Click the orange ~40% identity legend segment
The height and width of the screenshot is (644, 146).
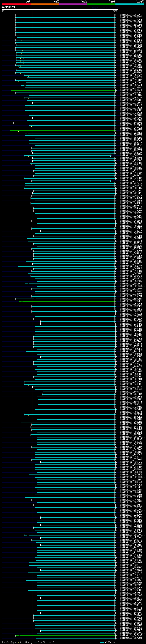pyautogui.click(x=45, y=4)
